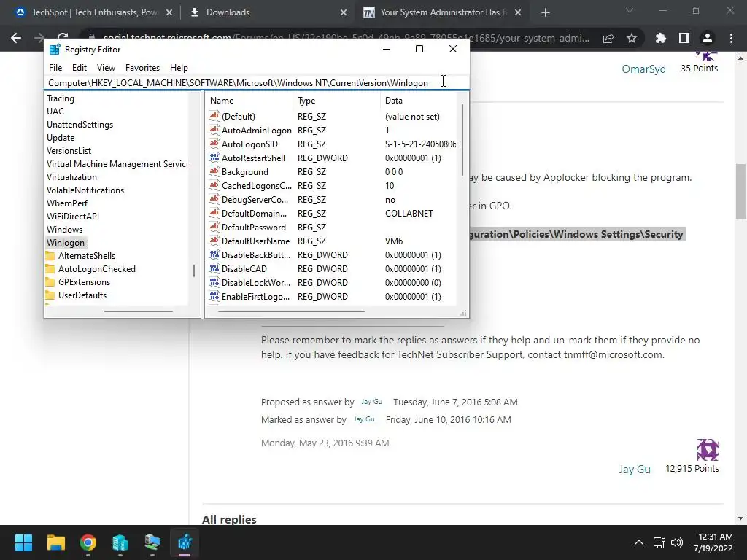Select the DisableCAD DWORD icon
The height and width of the screenshot is (560, 747).
coord(214,268)
